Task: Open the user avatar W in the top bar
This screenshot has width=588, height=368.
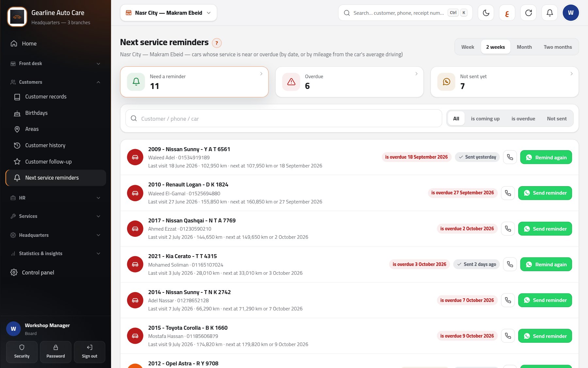Action: [x=571, y=13]
